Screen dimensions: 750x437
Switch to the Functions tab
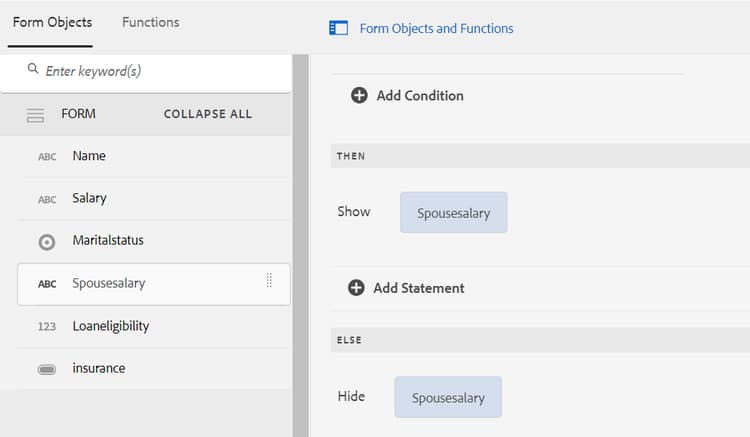pos(150,22)
